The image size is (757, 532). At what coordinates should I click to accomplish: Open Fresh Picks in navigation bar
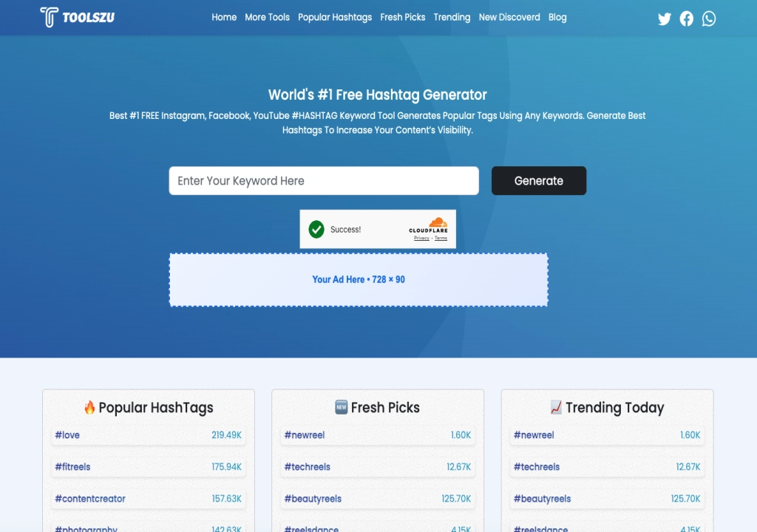tap(403, 17)
